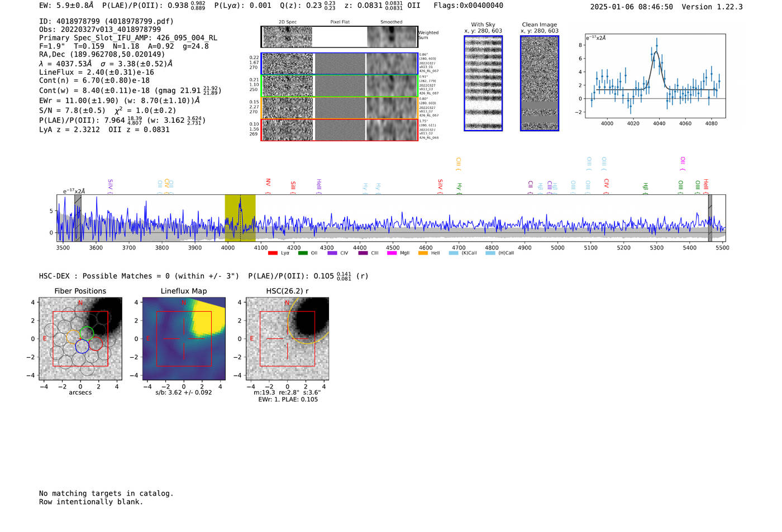Click the Gaussian emission line fit plot
Image resolution: width=782 pixels, height=532 pixels.
coord(655,76)
